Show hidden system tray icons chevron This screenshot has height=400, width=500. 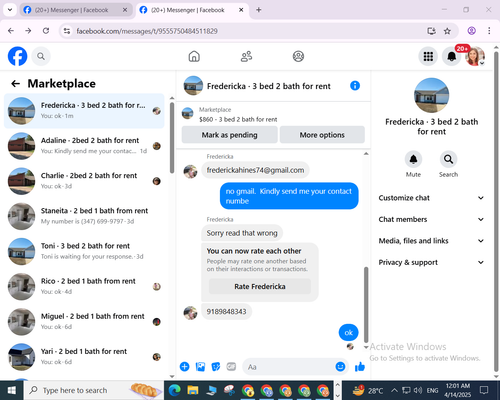click(x=394, y=390)
